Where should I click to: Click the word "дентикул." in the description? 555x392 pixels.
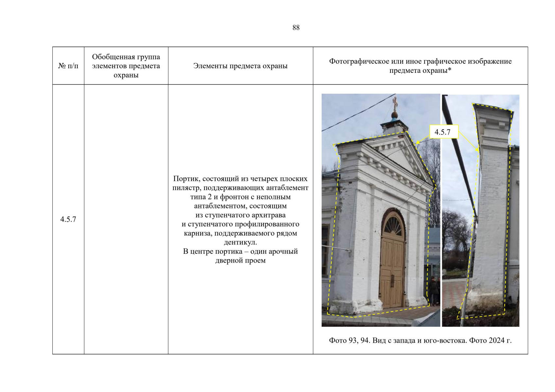240,242
